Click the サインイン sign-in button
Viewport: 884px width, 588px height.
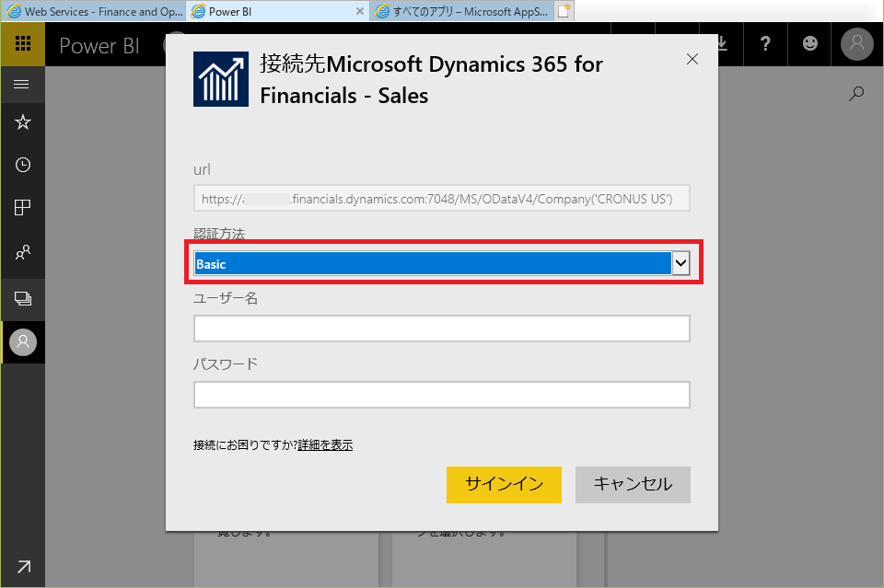coord(504,484)
